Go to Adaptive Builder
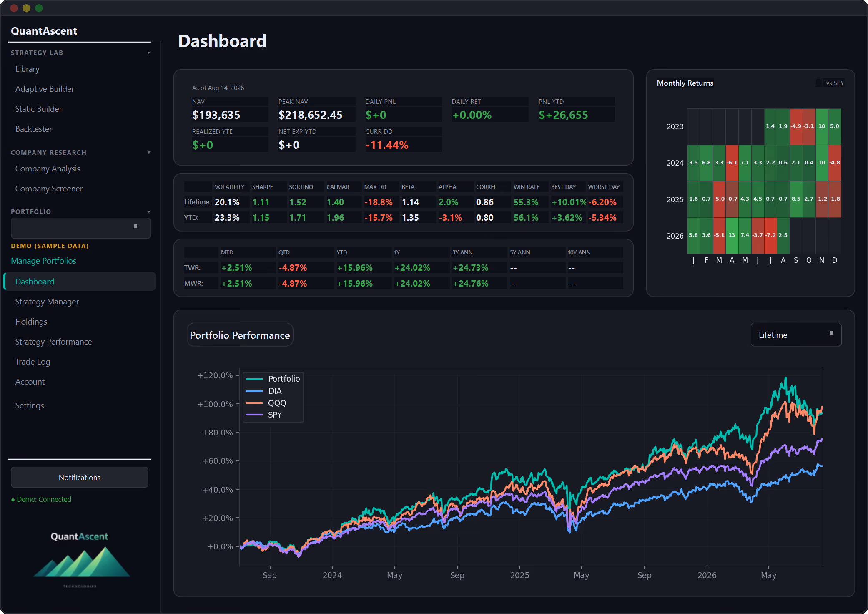This screenshot has height=614, width=868. [x=45, y=89]
